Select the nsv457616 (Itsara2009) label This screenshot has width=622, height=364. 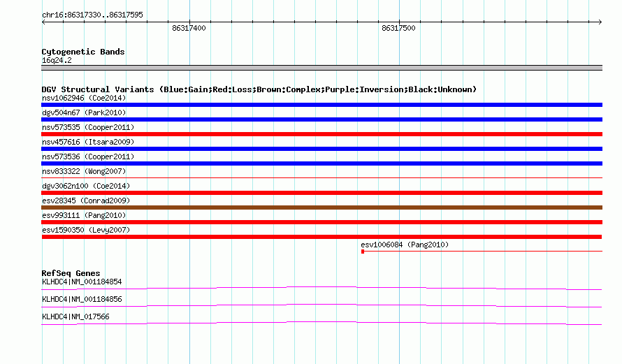click(88, 142)
